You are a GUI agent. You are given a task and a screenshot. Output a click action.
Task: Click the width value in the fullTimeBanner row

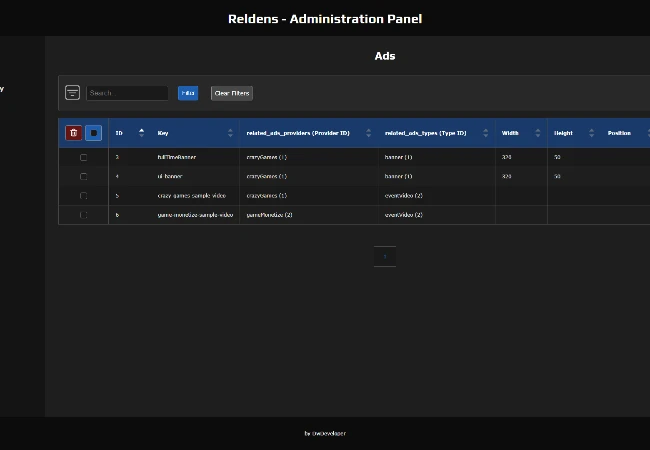507,157
